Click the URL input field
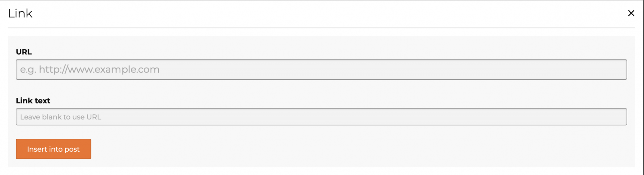The height and width of the screenshot is (175, 644). 321,70
